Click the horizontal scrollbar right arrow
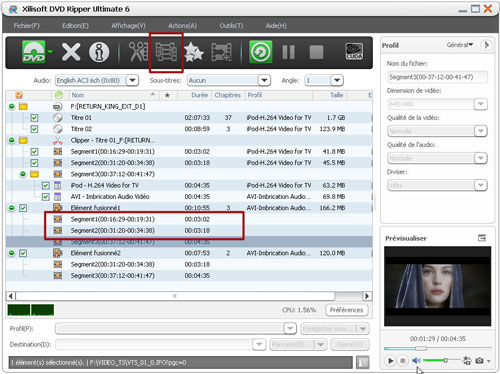Viewport: 500px width, 374px height. pos(367,296)
